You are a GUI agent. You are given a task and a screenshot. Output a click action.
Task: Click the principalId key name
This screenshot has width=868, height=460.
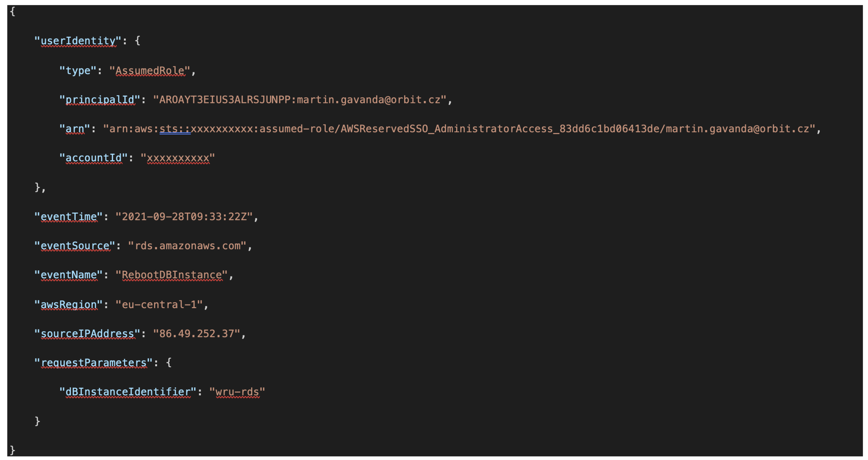(100, 100)
